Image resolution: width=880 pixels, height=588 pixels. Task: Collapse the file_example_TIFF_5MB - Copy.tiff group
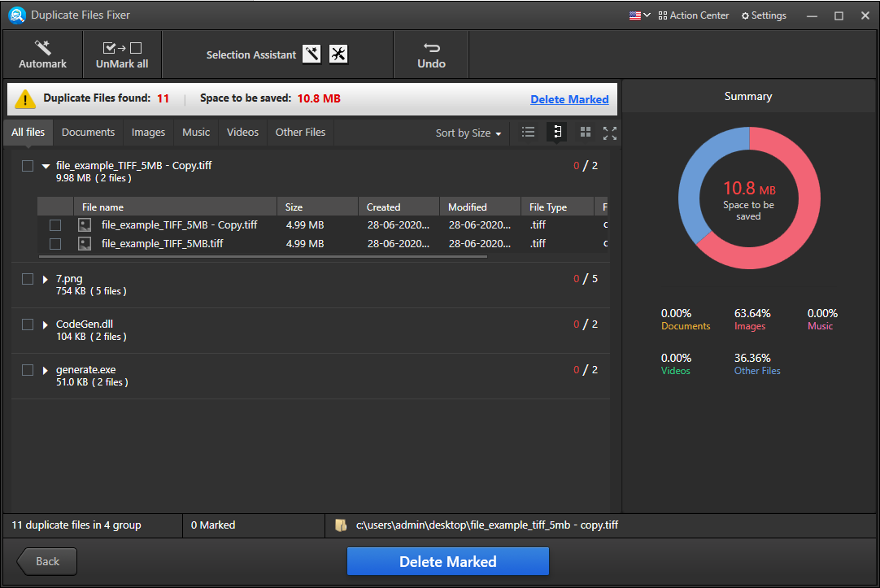(x=46, y=166)
